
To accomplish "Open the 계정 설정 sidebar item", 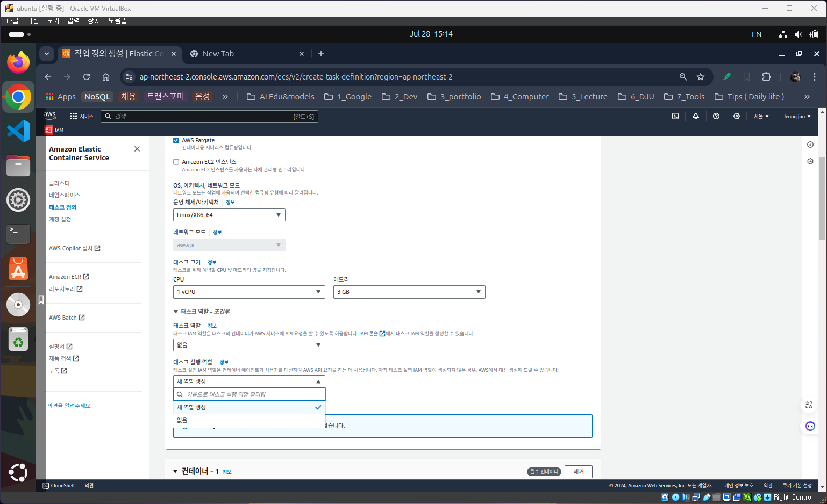I will click(60, 219).
